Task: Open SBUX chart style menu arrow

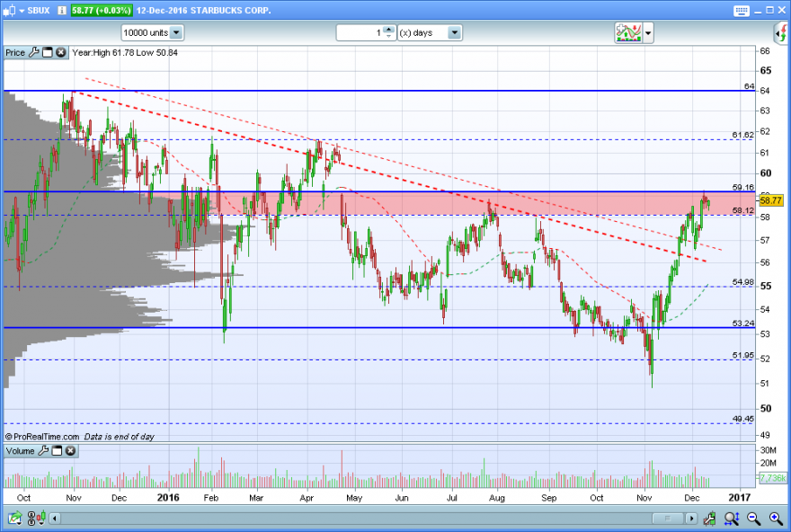Action: tap(22, 11)
